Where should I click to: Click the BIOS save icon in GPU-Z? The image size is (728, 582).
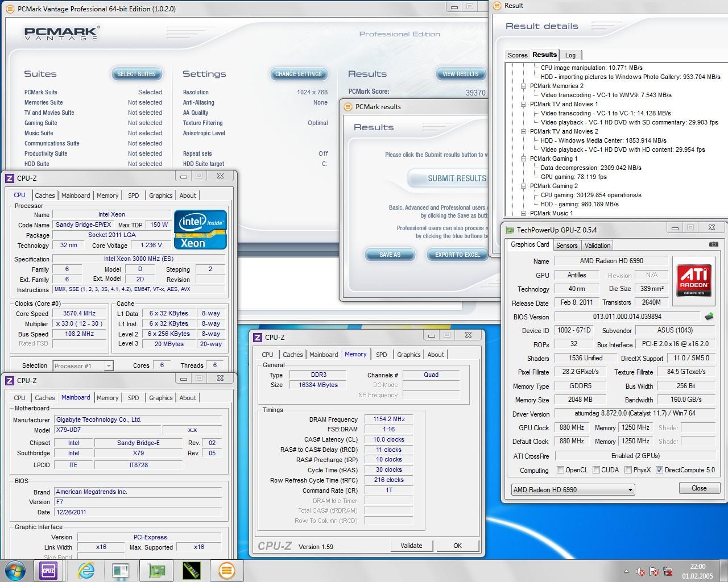coord(709,316)
